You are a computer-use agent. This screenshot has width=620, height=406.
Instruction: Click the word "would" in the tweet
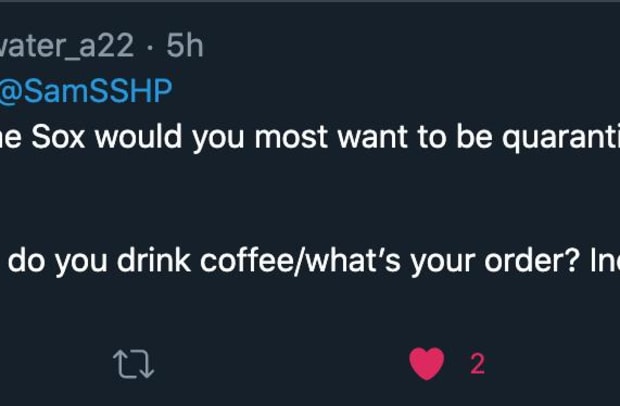click(x=138, y=137)
